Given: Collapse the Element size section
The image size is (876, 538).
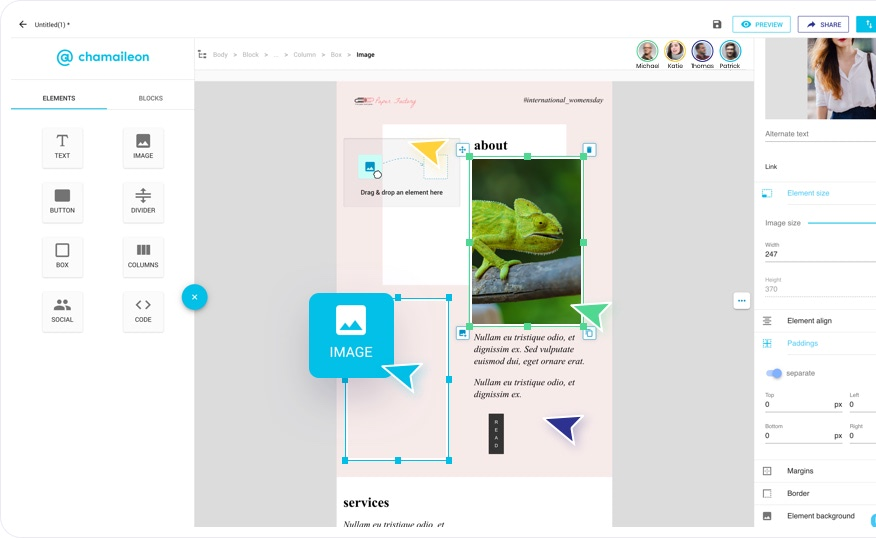Looking at the screenshot, I should point(808,193).
